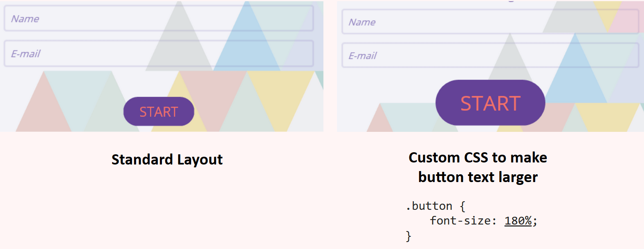Click the closing brace of the CSS rule
The height and width of the screenshot is (249, 644).
[408, 236]
